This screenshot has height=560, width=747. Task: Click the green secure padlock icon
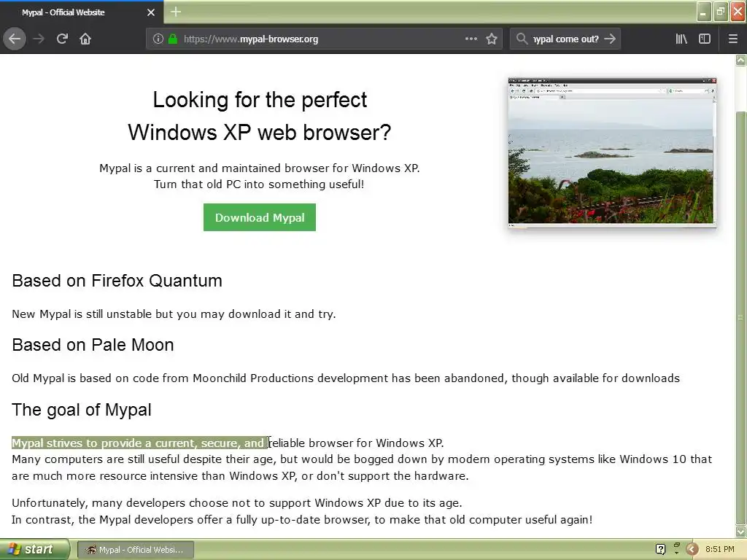[173, 39]
